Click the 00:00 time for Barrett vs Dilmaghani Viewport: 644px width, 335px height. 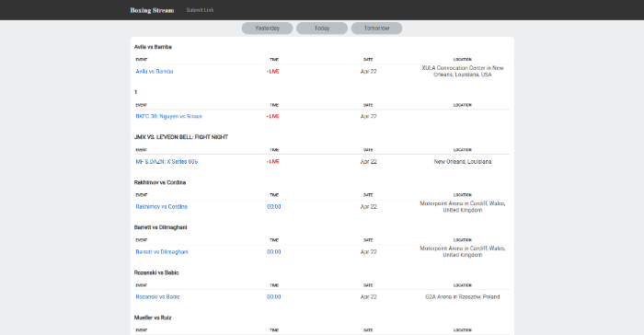point(274,251)
